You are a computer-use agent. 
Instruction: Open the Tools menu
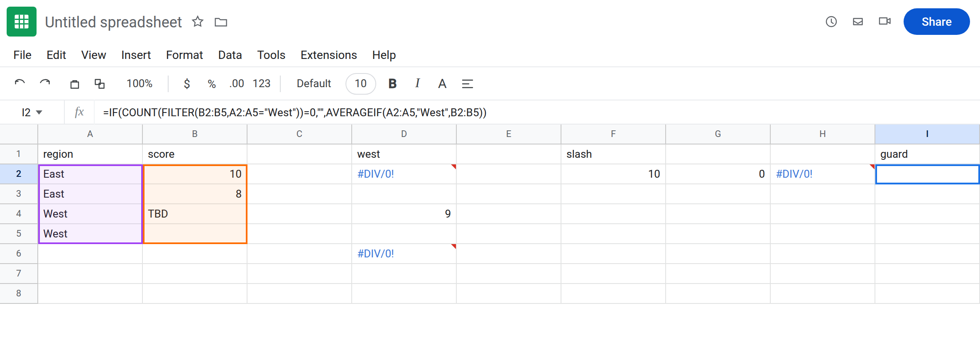pos(271,55)
